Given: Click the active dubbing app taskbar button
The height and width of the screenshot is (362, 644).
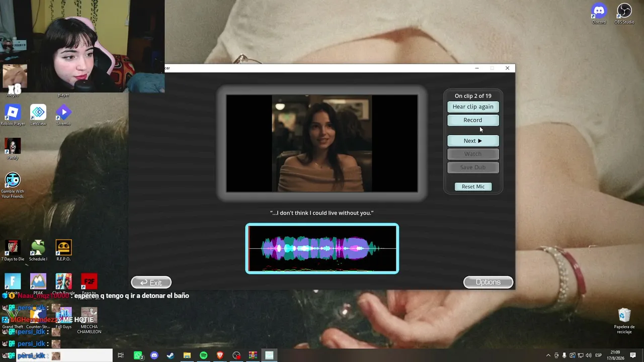Looking at the screenshot, I should (x=269, y=355).
